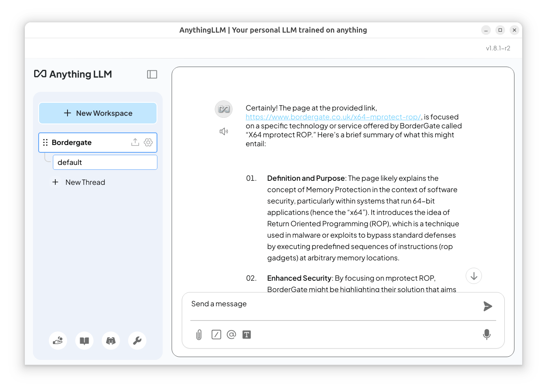Screen dimensions: 547x392
Task: Open the Bordergate workspace
Action: (x=98, y=143)
